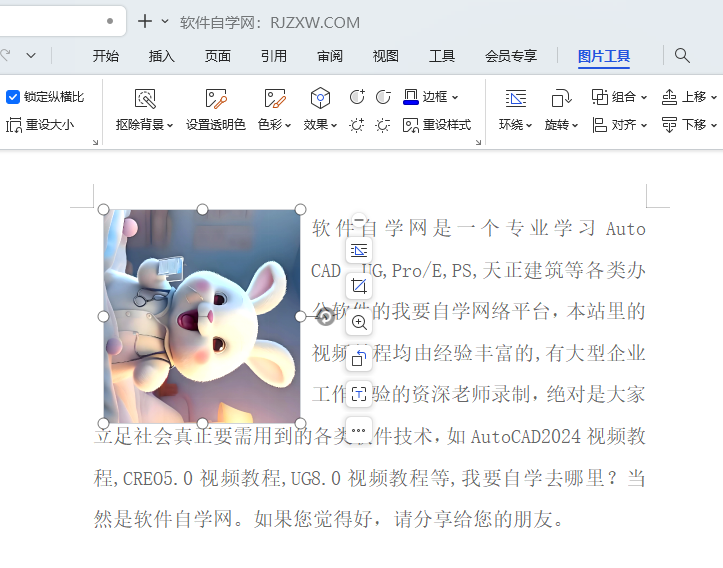
Task: Click the image rotation handle
Action: [x=326, y=317]
